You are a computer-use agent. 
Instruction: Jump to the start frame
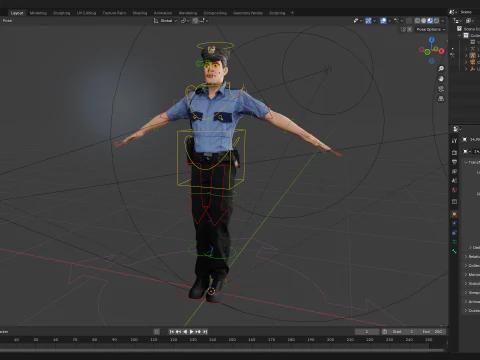[172, 332]
